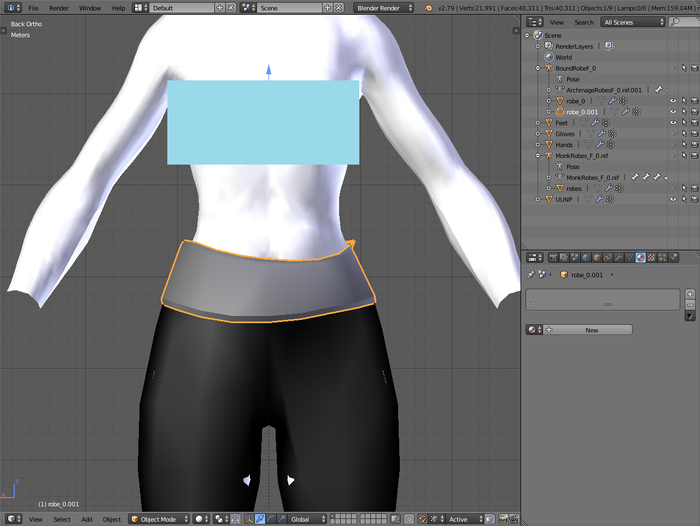The image size is (700, 526).
Task: Open the Window menu
Action: click(89, 7)
